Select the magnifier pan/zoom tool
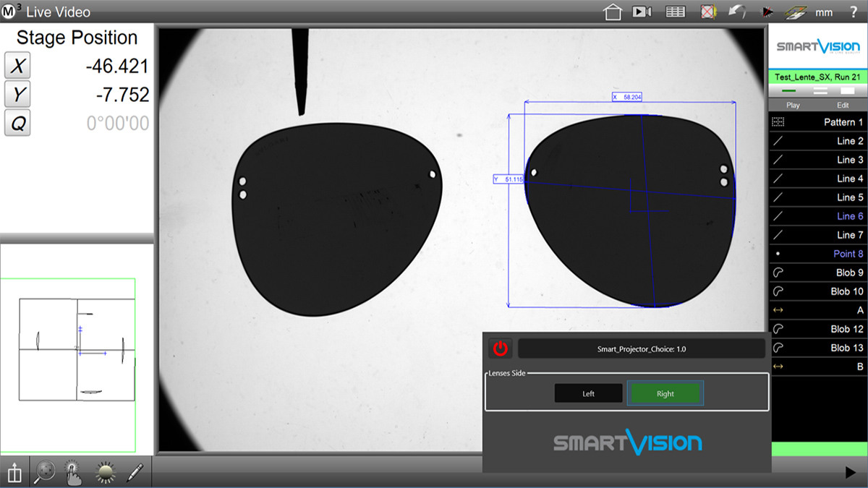 [45, 473]
